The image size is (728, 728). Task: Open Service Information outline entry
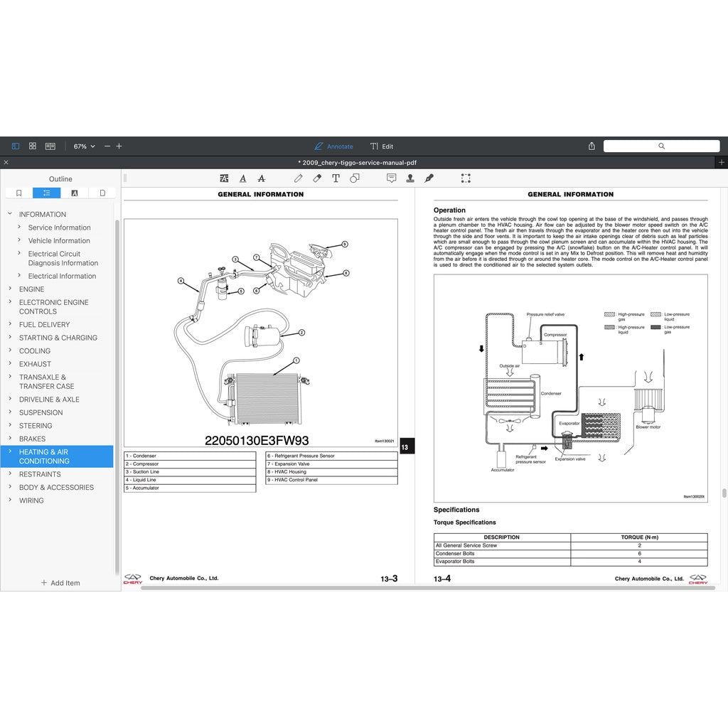click(x=59, y=227)
